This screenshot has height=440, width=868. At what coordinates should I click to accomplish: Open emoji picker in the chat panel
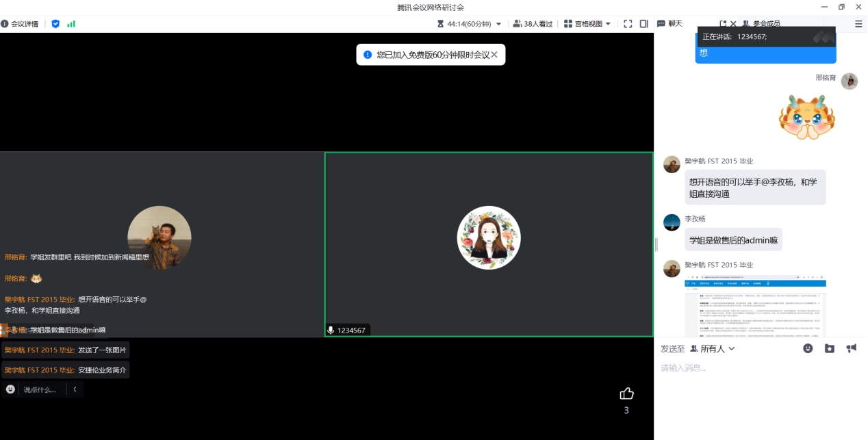tap(808, 348)
